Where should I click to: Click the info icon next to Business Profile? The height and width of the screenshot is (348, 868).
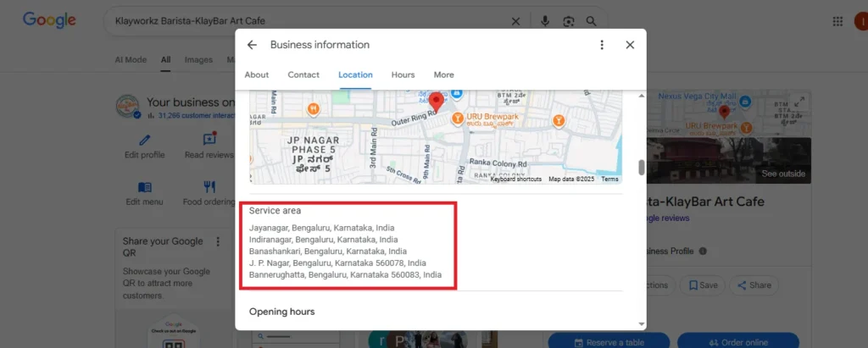703,251
